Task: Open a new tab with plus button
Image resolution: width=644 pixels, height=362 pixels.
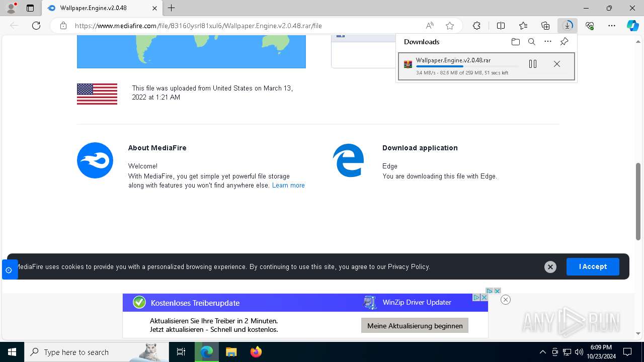Action: pos(172,8)
